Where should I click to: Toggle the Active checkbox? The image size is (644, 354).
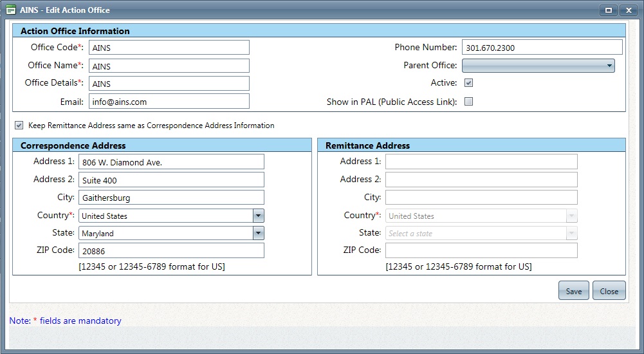tap(468, 83)
